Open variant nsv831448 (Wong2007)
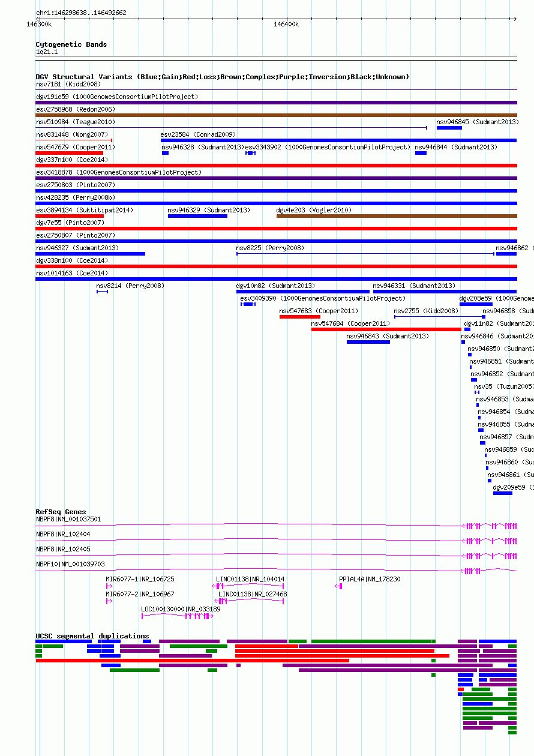Viewport: 534px width, 756px height. 72,135
